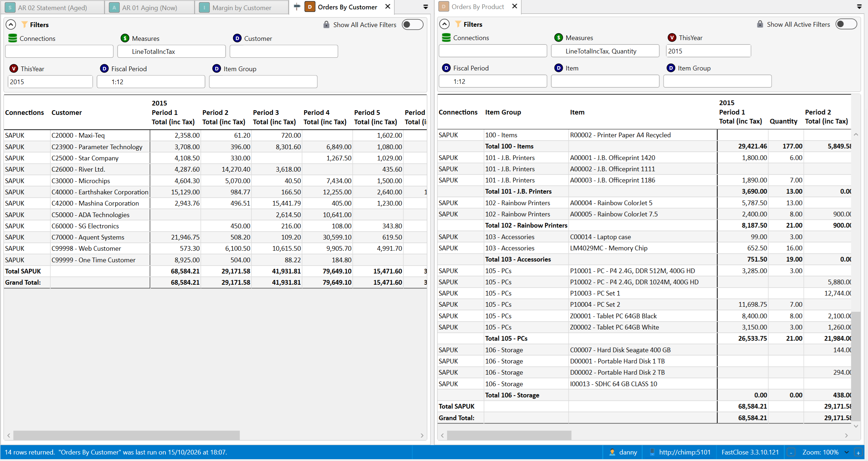Click the pin icon beside Orders By Customer tab
The height and width of the screenshot is (461, 868).
(x=297, y=7)
